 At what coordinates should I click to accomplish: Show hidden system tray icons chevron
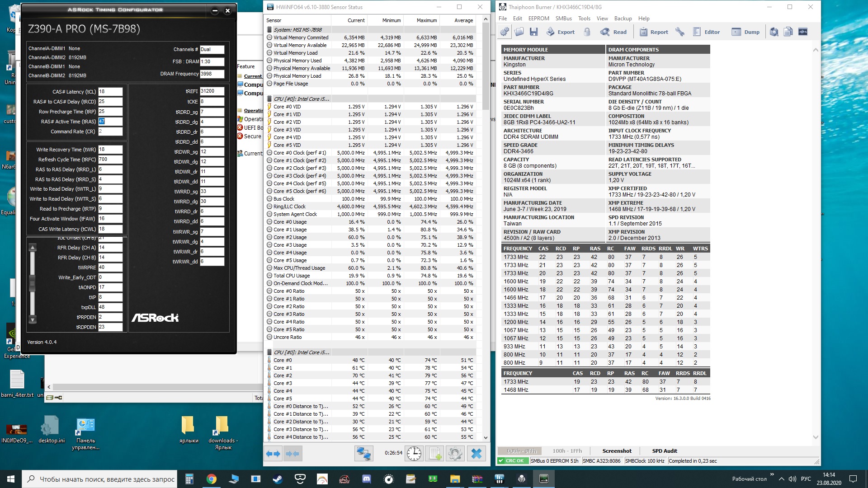click(x=781, y=479)
